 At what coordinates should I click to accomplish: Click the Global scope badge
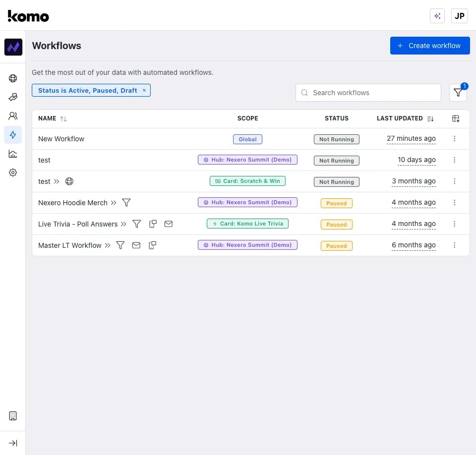click(247, 139)
